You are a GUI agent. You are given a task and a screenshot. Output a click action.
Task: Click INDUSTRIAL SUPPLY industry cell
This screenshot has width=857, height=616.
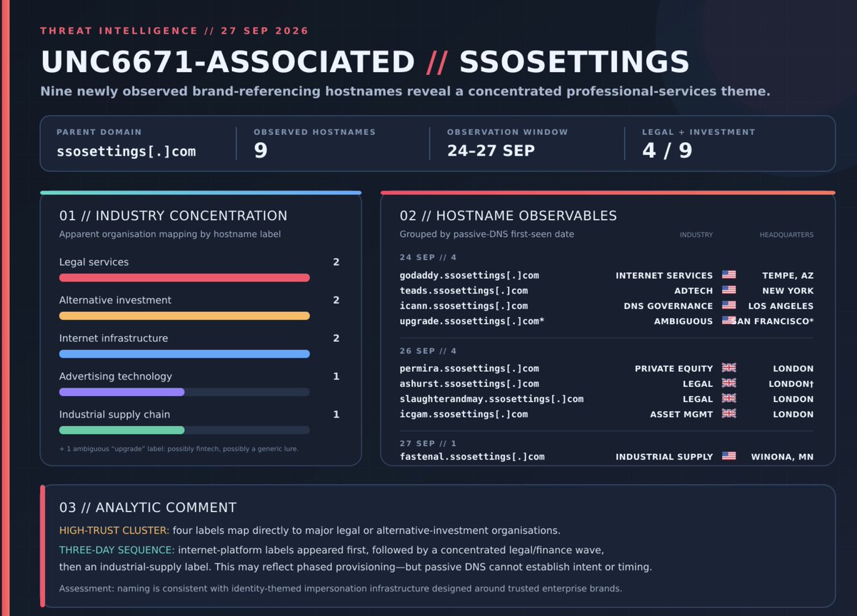pyautogui.click(x=664, y=456)
